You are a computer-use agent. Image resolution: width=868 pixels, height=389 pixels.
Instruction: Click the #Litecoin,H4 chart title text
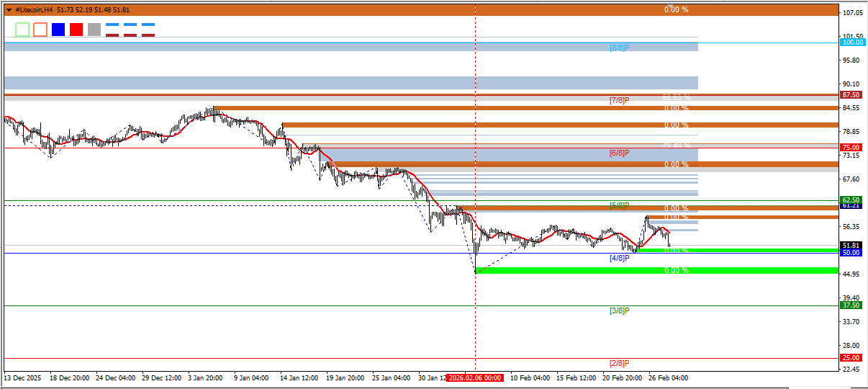33,10
